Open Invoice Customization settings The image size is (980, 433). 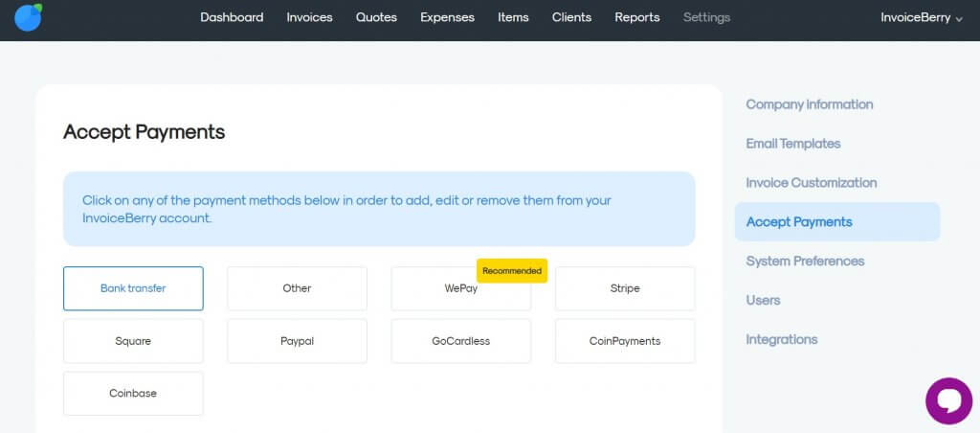pos(812,183)
